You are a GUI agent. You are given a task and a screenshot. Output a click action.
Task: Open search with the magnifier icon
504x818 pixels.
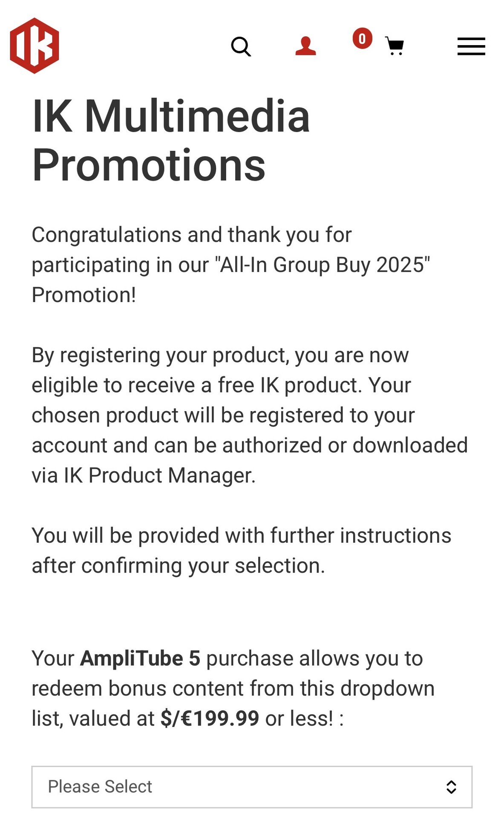pyautogui.click(x=241, y=46)
